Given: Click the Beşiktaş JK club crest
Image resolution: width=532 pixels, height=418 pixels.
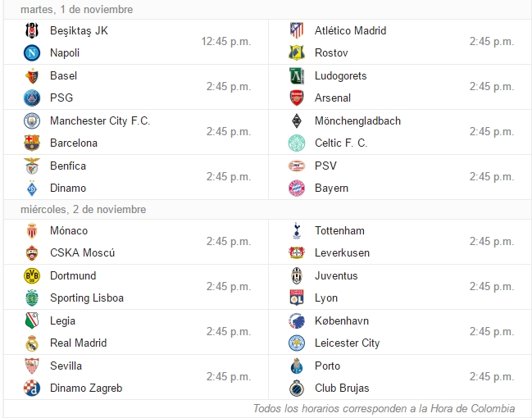Looking at the screenshot, I should [x=32, y=30].
